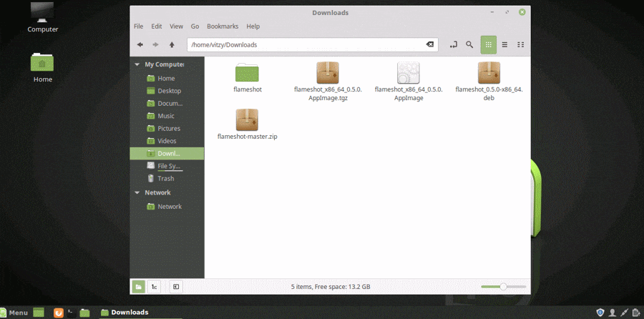The width and height of the screenshot is (644, 319).
Task: Launch Firefox from the panel
Action: coord(59,313)
